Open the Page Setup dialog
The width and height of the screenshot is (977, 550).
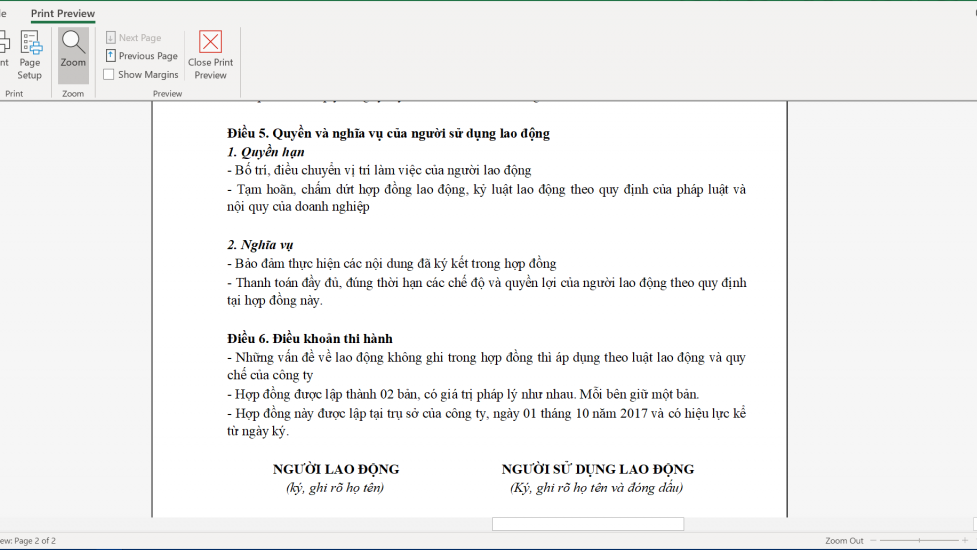click(x=29, y=55)
